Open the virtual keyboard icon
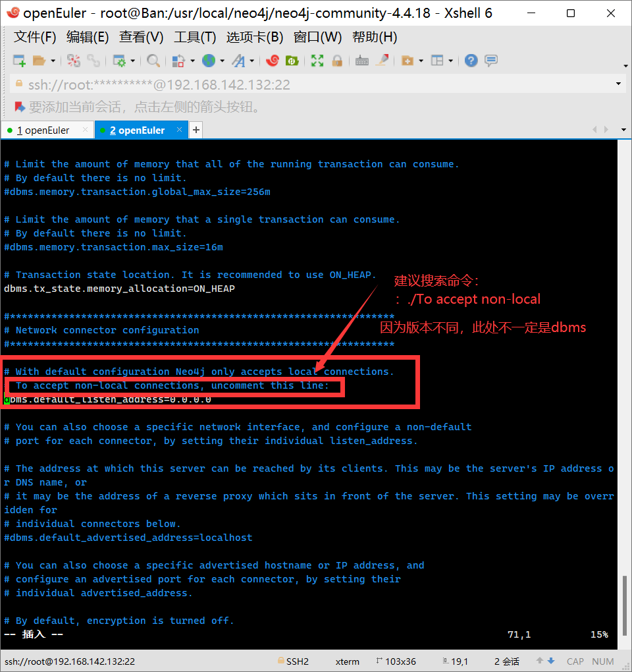 click(361, 61)
